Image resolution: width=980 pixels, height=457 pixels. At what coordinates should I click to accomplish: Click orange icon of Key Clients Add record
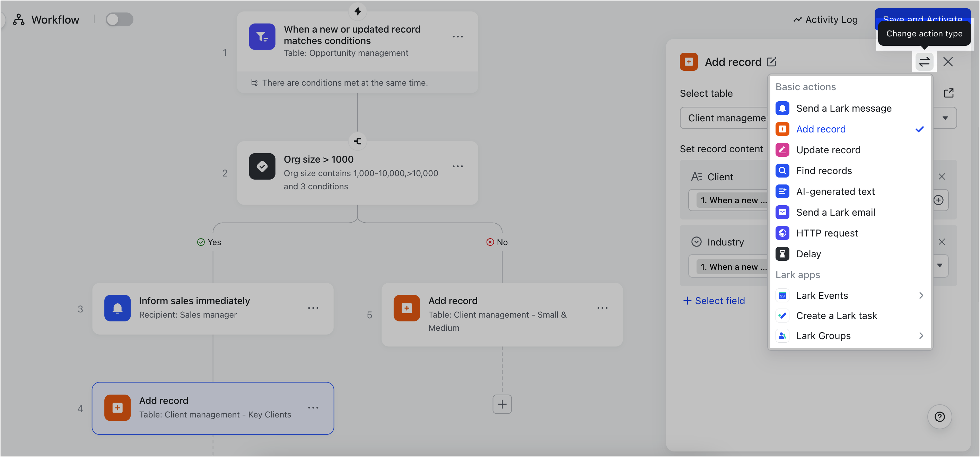click(x=117, y=407)
